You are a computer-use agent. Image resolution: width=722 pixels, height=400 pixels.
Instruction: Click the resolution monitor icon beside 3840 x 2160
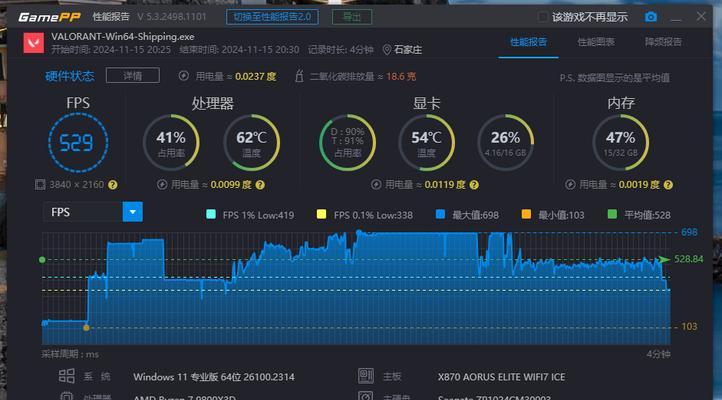[x=40, y=185]
